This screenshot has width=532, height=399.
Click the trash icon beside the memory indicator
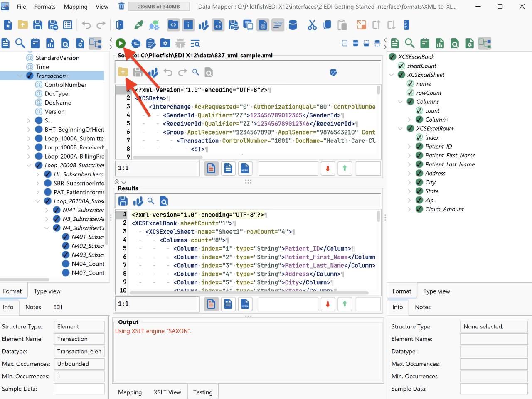(121, 6)
